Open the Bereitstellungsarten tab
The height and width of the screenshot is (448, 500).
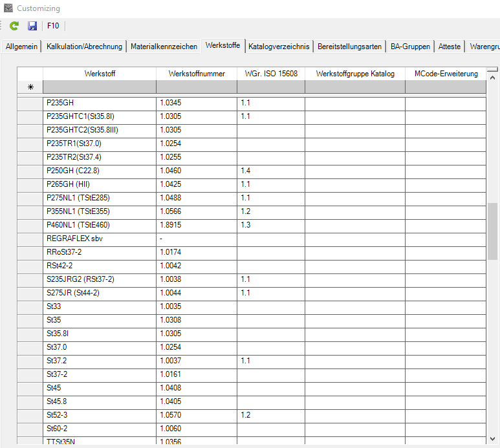coord(349,47)
